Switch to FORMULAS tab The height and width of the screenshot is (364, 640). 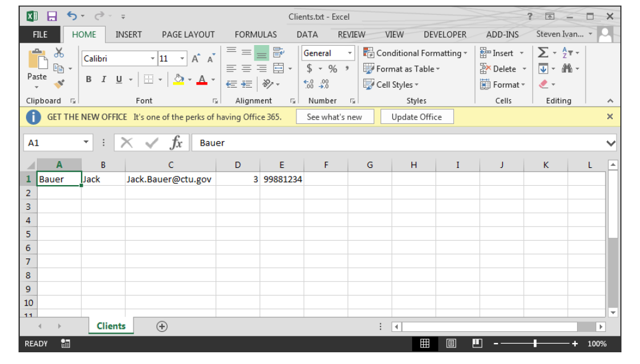(256, 35)
